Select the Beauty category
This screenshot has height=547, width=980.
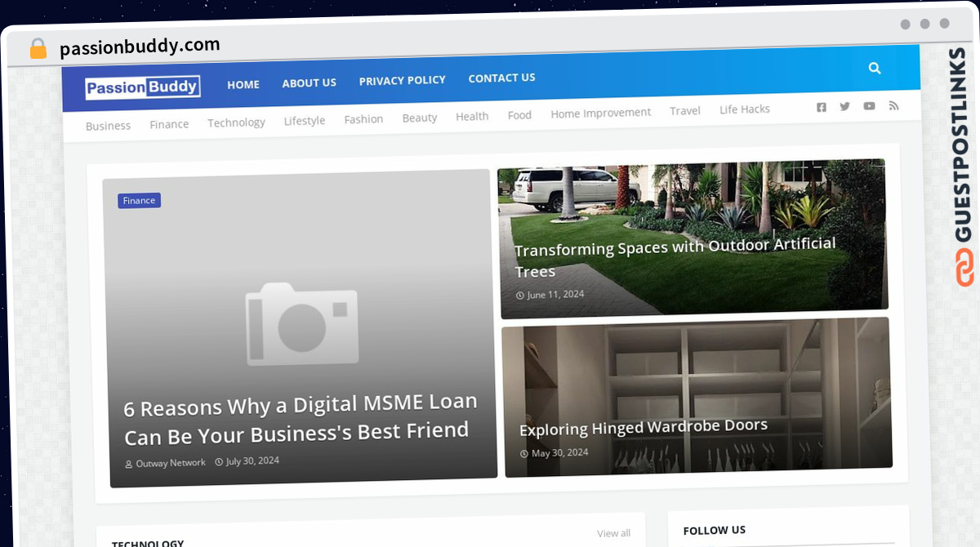(420, 118)
